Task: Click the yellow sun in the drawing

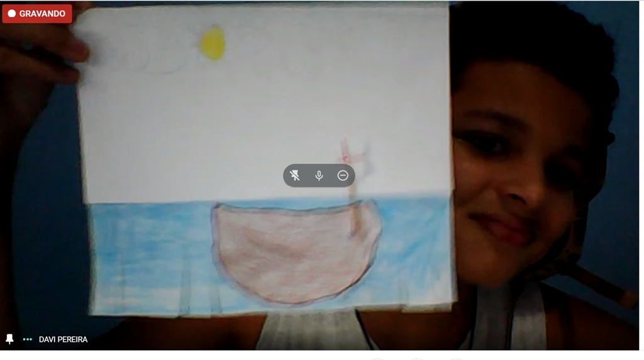Action: point(213,43)
